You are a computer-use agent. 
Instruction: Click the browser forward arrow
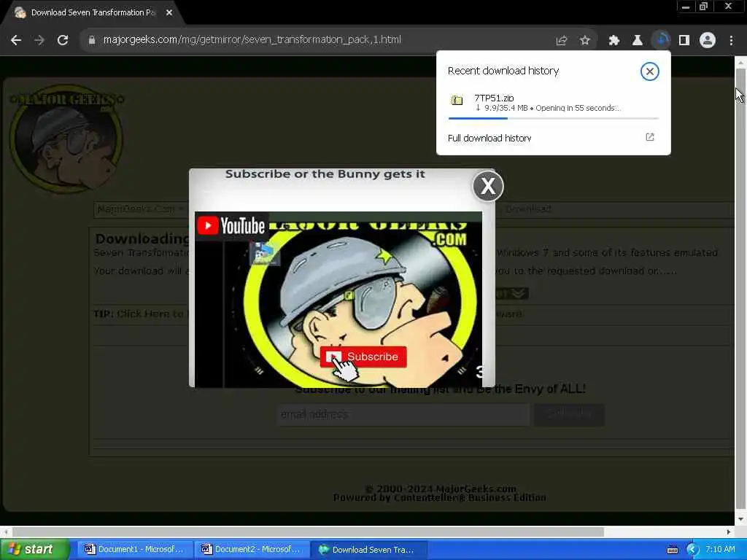coord(39,40)
